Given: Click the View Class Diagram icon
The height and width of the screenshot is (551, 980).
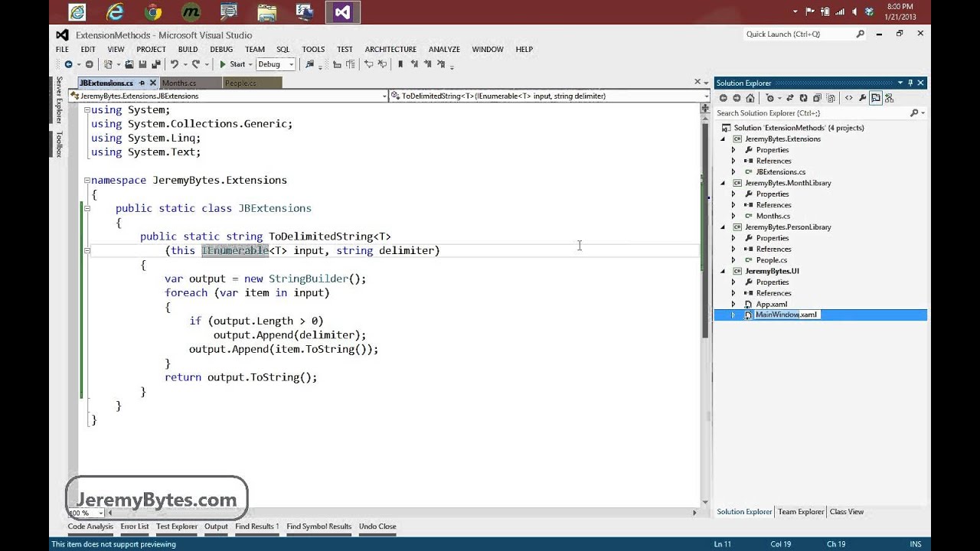Looking at the screenshot, I should [x=890, y=98].
